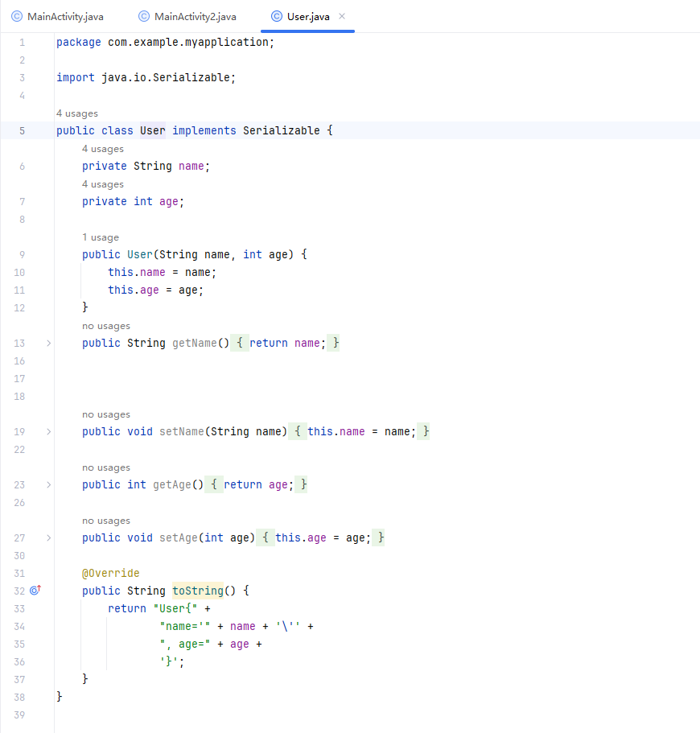
Task: Click 'no usages' hint above setAge()
Action: pos(106,521)
